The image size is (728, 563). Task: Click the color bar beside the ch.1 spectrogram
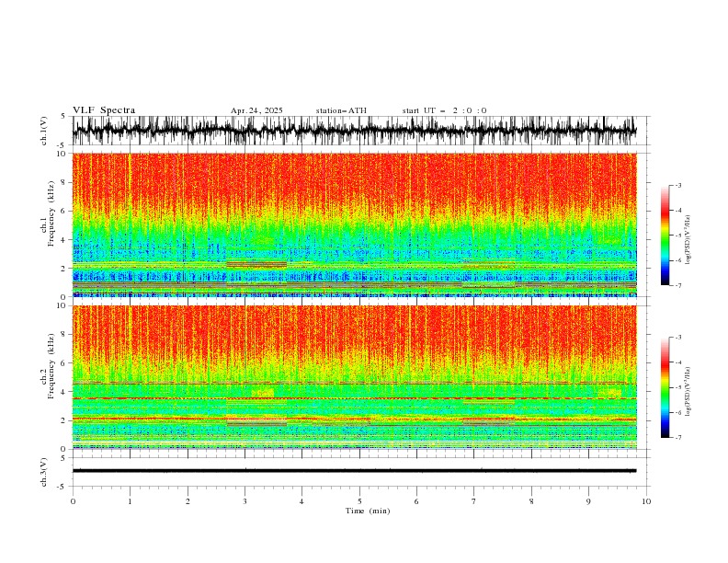point(665,236)
